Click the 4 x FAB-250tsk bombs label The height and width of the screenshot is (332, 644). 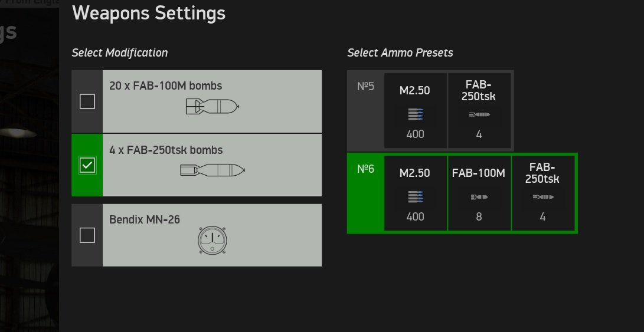click(166, 150)
